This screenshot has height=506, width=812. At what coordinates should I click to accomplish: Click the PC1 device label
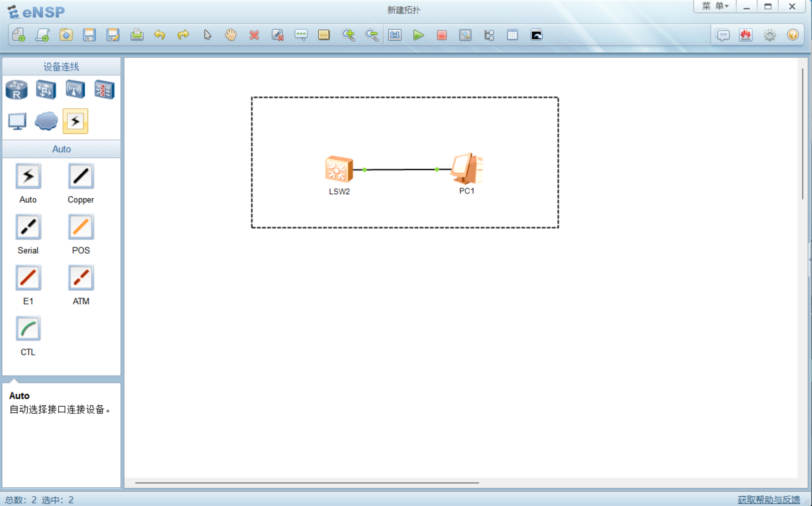click(467, 191)
